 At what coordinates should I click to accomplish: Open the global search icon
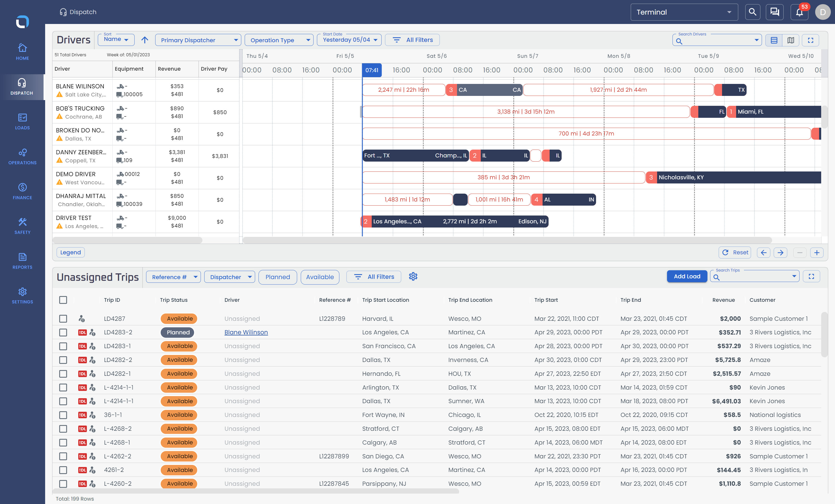(x=752, y=12)
